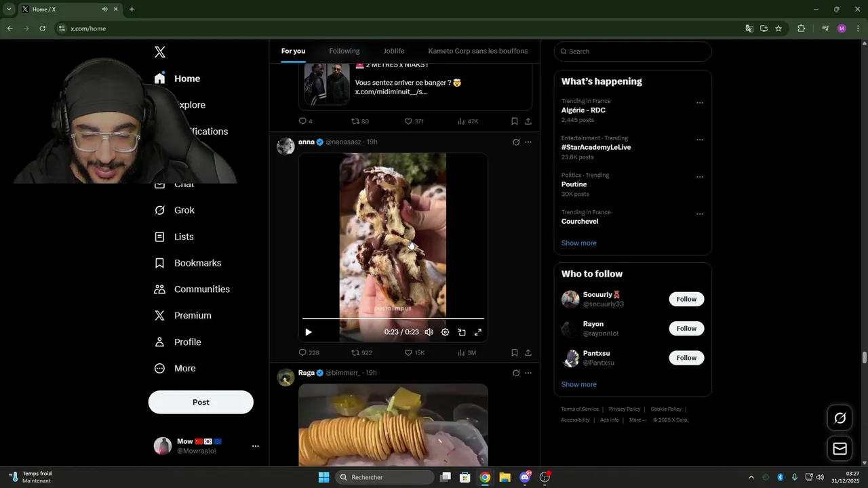Open Bookmarks in the sidebar
This screenshot has height=488, width=868.
[x=188, y=263]
